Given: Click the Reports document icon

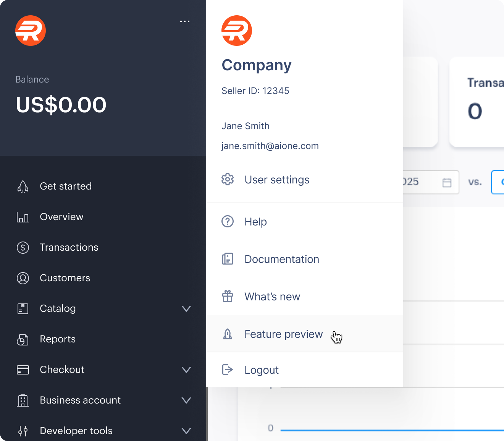Looking at the screenshot, I should tap(23, 339).
